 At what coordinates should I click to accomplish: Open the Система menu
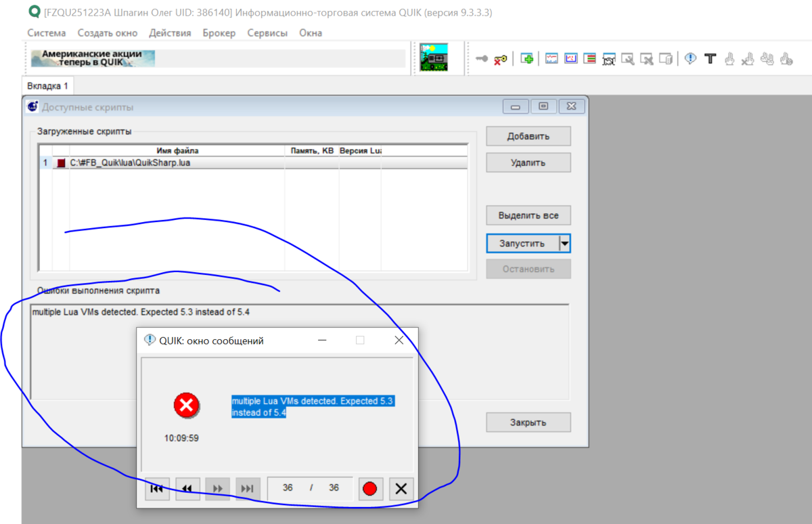coord(47,32)
